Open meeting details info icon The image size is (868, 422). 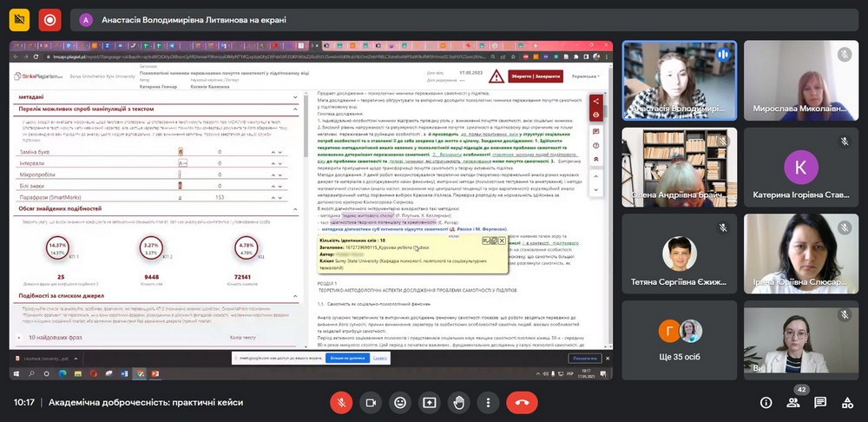(766, 402)
